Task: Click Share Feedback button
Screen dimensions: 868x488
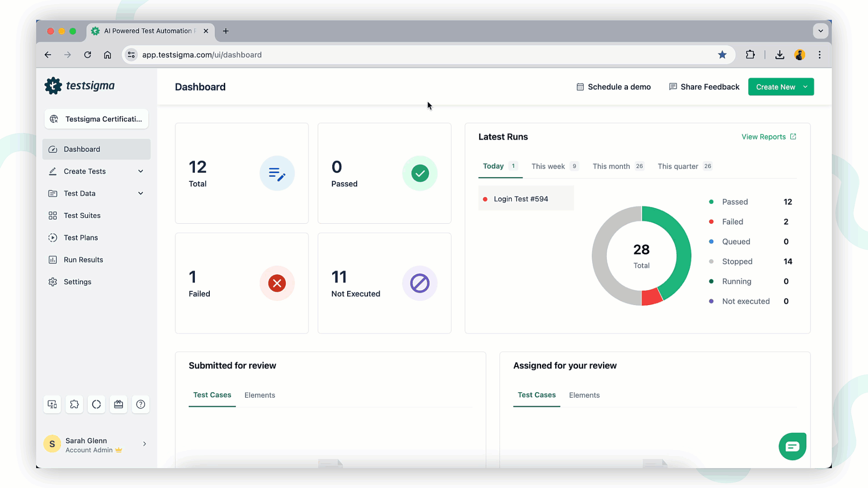Action: 704,87
